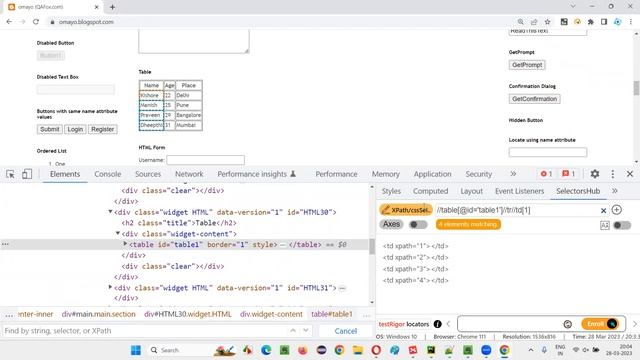Zoom the page with the magnifier icon

pyautogui.click(x=520, y=22)
